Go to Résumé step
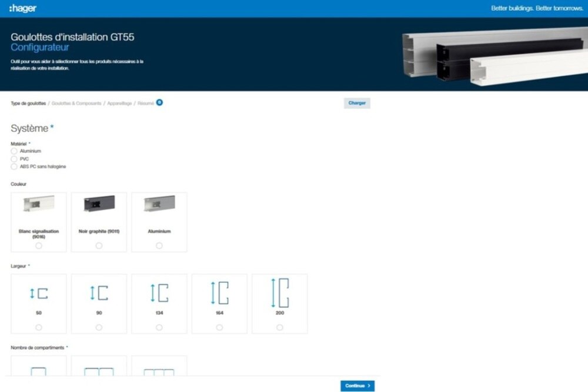 [145, 103]
